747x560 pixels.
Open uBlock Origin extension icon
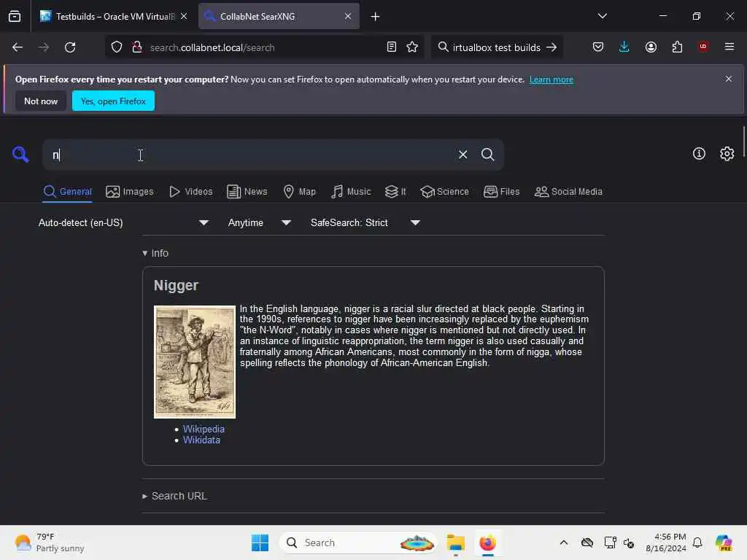[703, 47]
